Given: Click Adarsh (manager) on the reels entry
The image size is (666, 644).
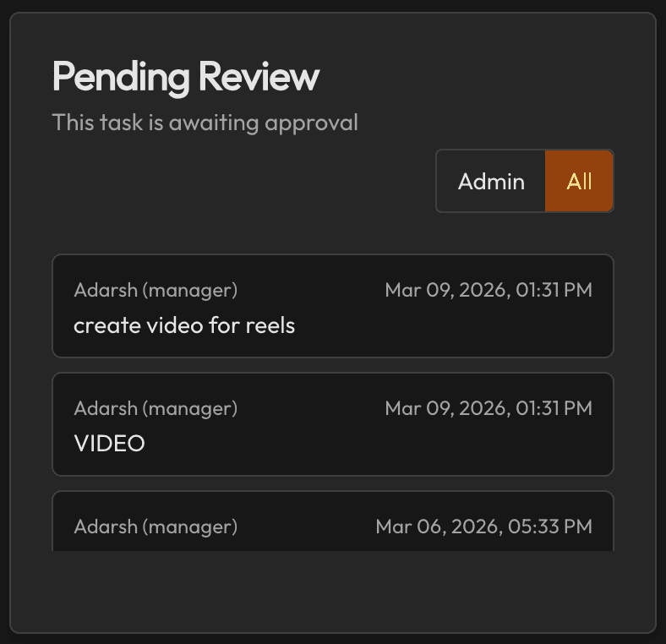Looking at the screenshot, I should 156,291.
